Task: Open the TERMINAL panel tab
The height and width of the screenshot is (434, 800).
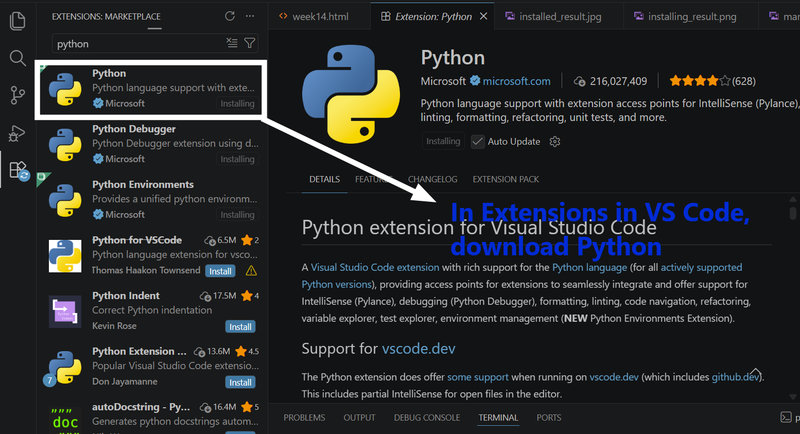Action: click(x=498, y=418)
